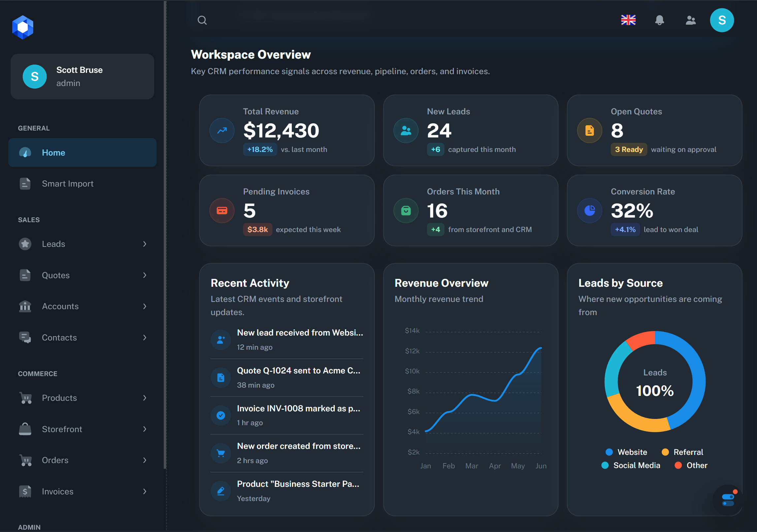
Task: Click the '+18.2%' revenue change badge
Action: pyautogui.click(x=260, y=149)
